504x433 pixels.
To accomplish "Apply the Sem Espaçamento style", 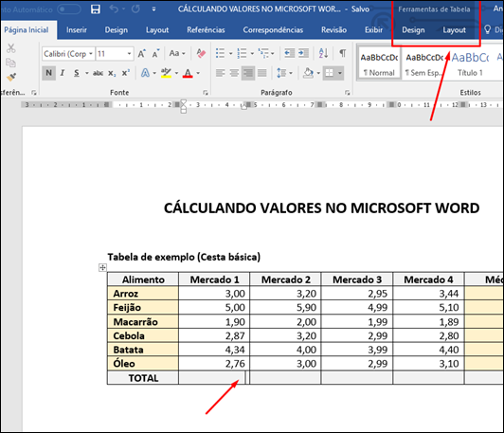I will pyautogui.click(x=424, y=64).
